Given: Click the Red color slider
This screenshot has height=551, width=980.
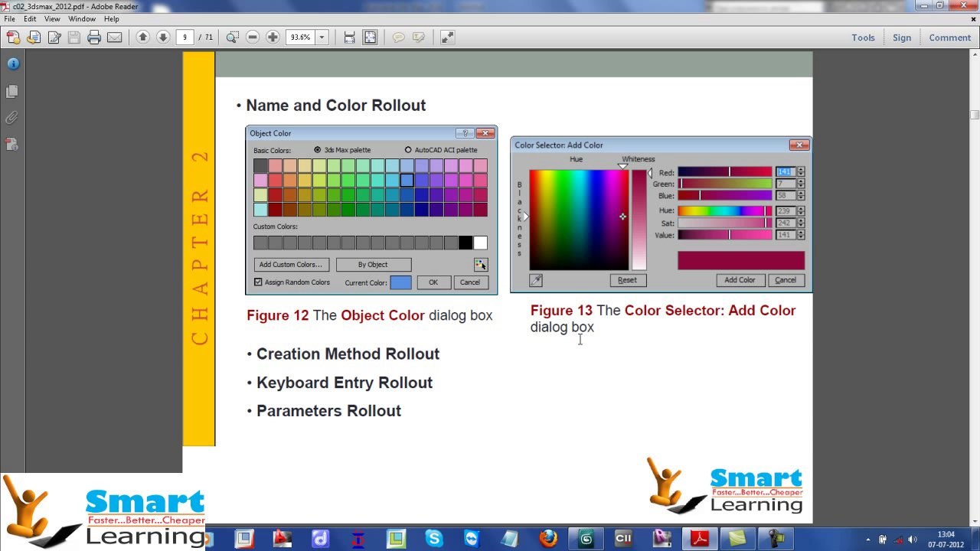Looking at the screenshot, I should click(724, 172).
